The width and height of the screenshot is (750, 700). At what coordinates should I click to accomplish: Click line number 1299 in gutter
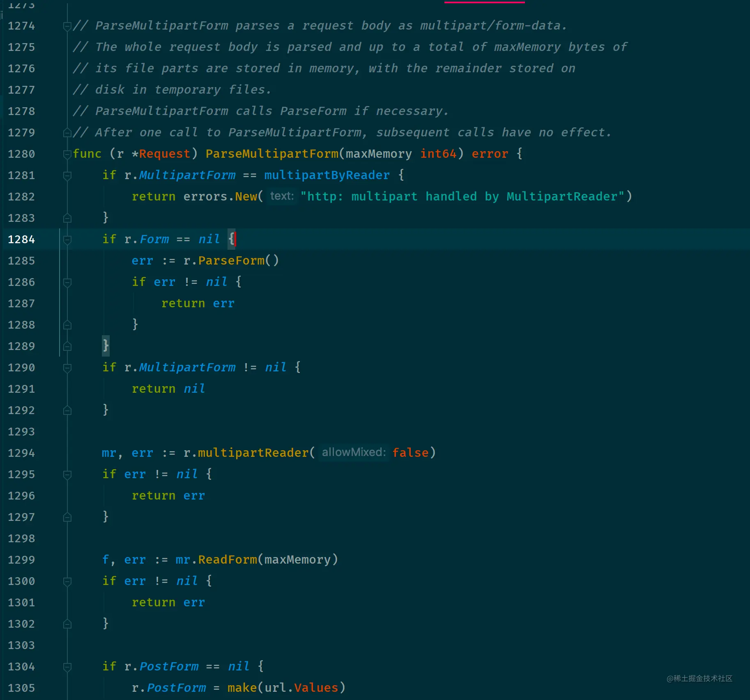click(x=21, y=560)
